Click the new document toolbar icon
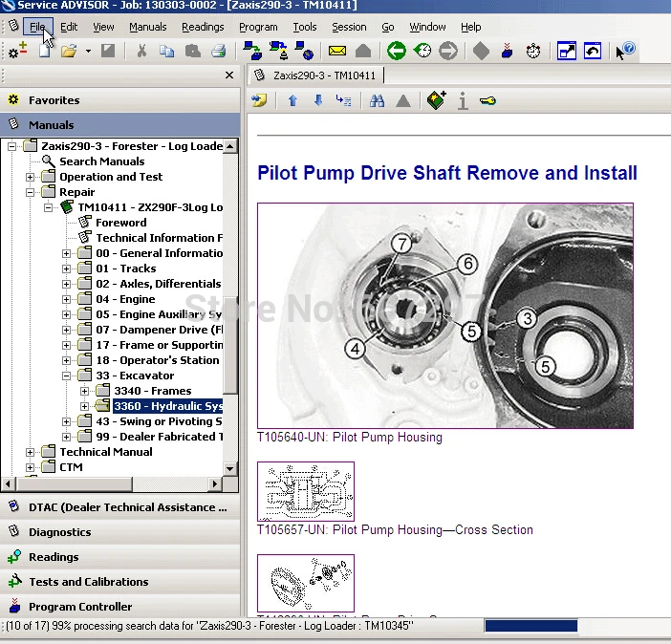671x644 pixels. (x=45, y=51)
